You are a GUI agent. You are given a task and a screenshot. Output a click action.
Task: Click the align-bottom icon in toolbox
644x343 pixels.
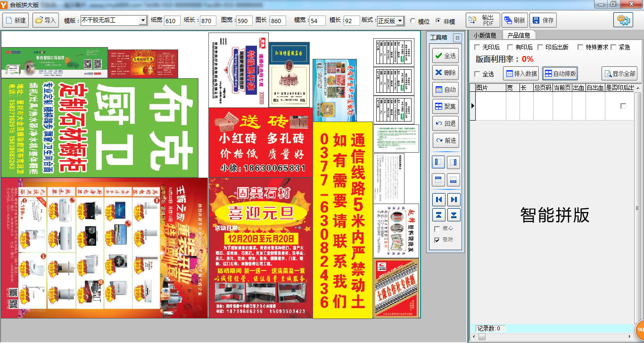click(453, 180)
